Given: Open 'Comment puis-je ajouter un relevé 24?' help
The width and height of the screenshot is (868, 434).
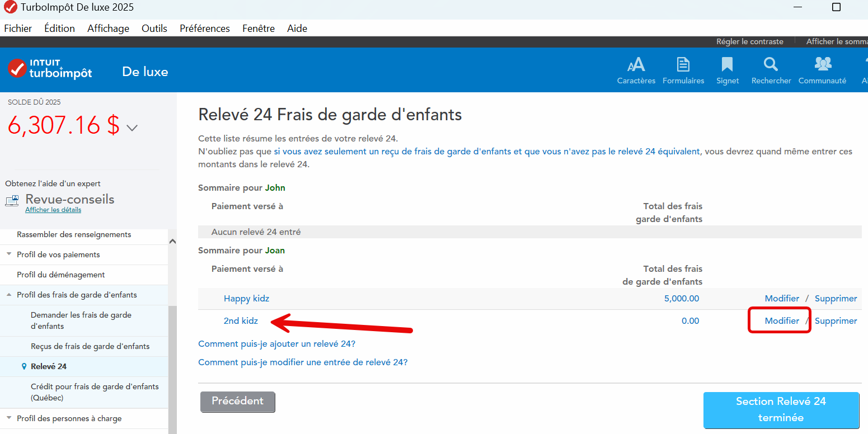Looking at the screenshot, I should pos(277,343).
